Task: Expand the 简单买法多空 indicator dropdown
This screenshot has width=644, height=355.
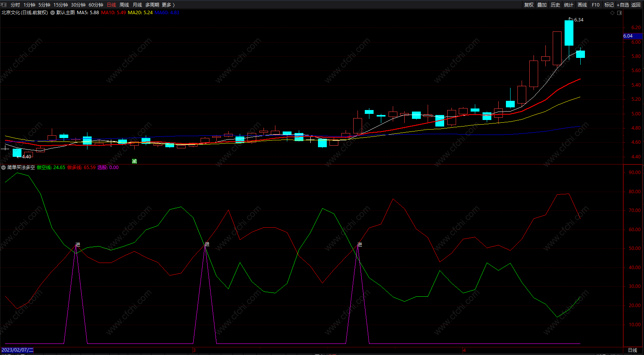Action: click(3, 168)
